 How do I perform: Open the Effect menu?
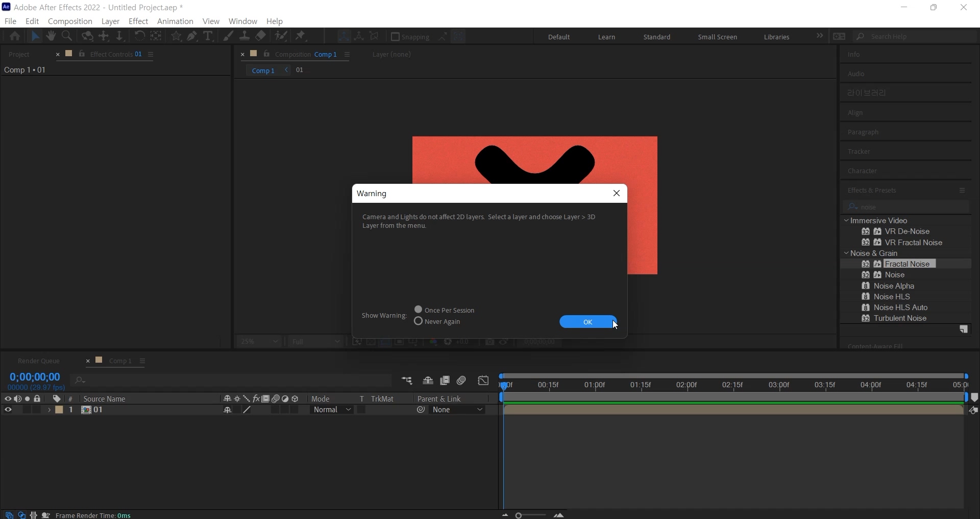138,21
